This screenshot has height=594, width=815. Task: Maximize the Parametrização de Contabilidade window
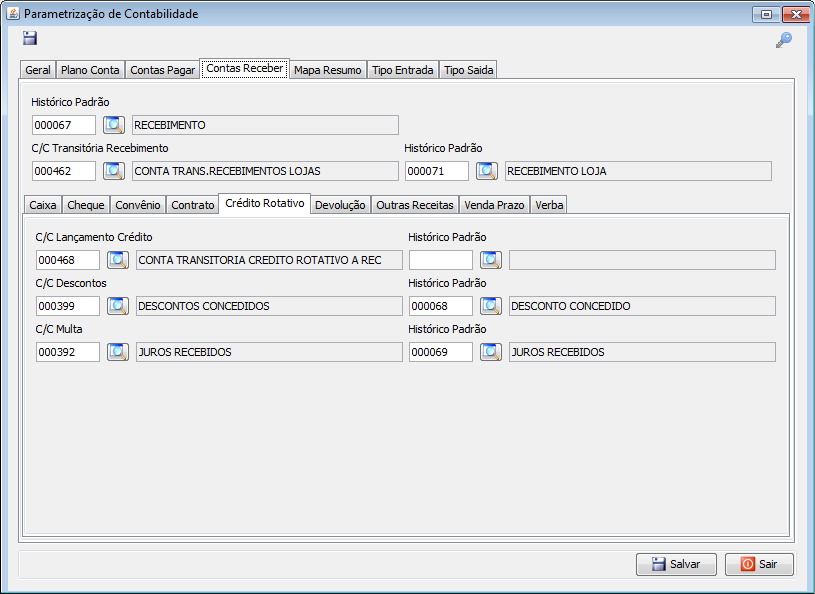pos(766,14)
